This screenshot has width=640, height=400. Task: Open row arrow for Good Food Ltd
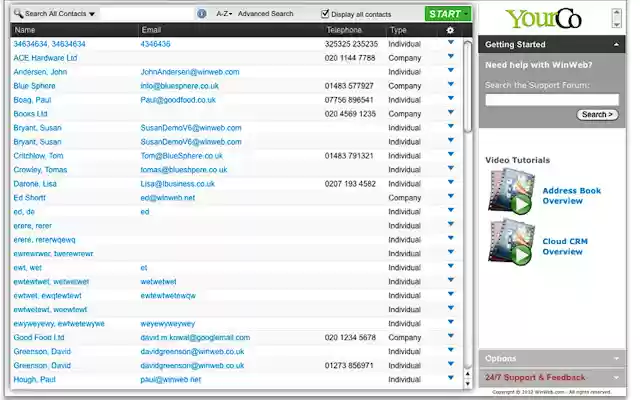click(451, 336)
